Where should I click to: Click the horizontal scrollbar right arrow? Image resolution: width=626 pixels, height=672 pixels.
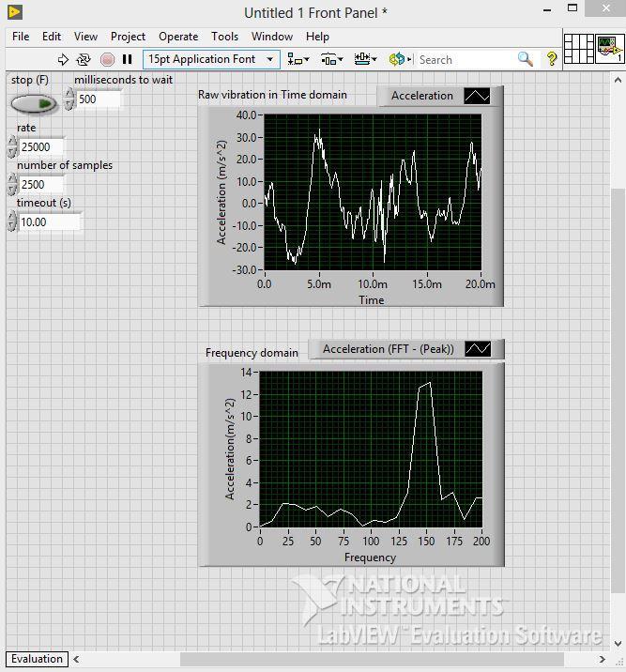[x=602, y=659]
